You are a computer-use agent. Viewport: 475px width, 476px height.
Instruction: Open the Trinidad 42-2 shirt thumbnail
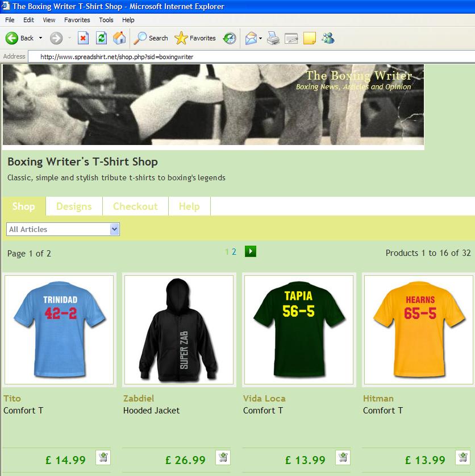point(59,330)
